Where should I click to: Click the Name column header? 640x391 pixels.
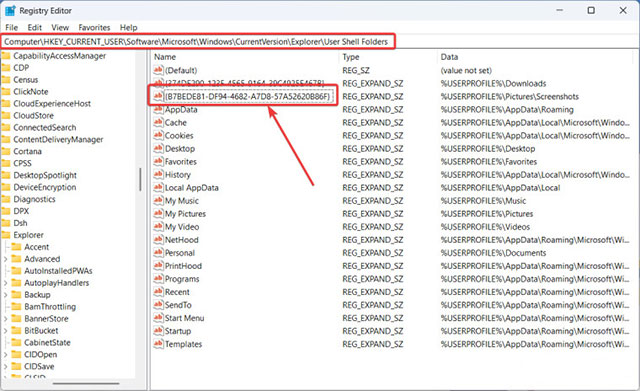tap(165, 57)
